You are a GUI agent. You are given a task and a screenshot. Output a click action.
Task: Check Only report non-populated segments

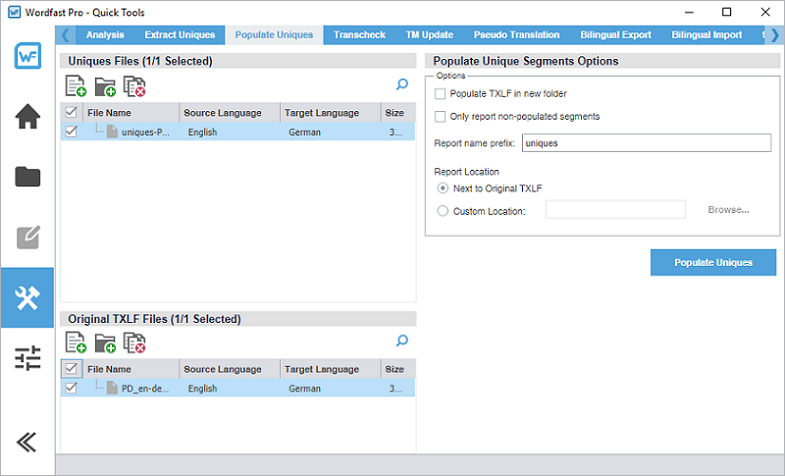(441, 117)
